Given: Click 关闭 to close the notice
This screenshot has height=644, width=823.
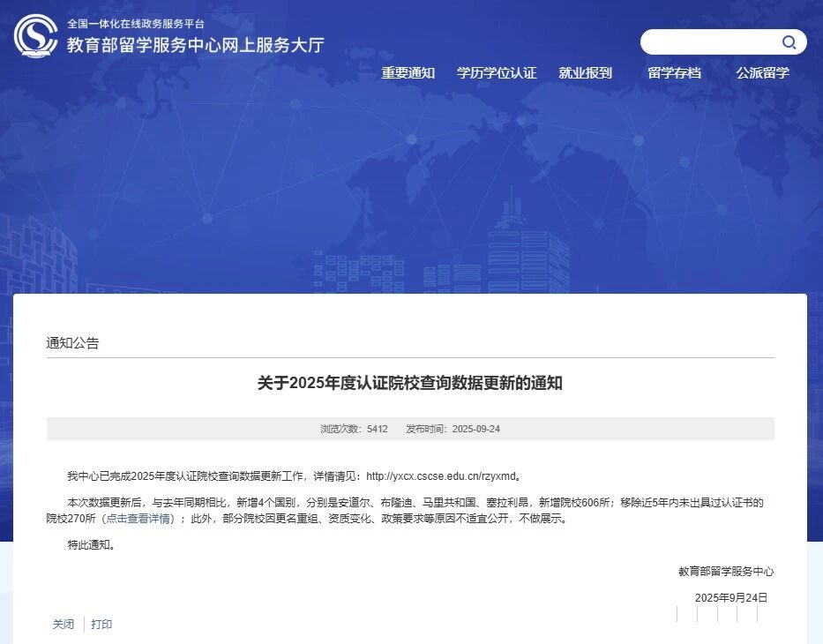Looking at the screenshot, I should pyautogui.click(x=63, y=624).
